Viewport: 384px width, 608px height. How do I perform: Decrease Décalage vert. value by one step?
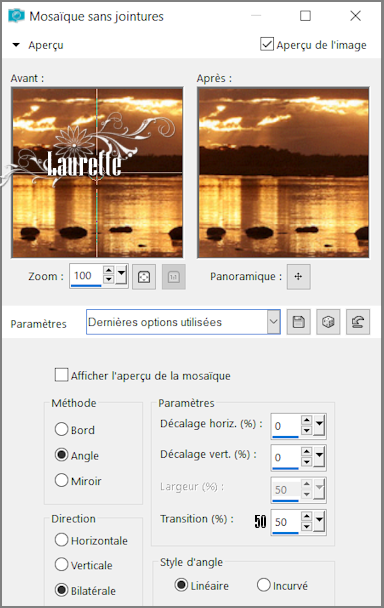click(306, 462)
